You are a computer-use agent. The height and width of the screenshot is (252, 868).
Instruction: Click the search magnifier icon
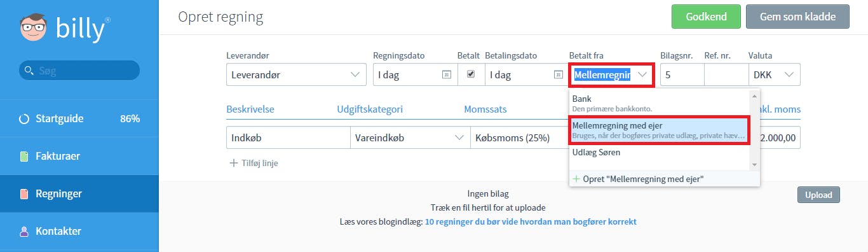[28, 70]
